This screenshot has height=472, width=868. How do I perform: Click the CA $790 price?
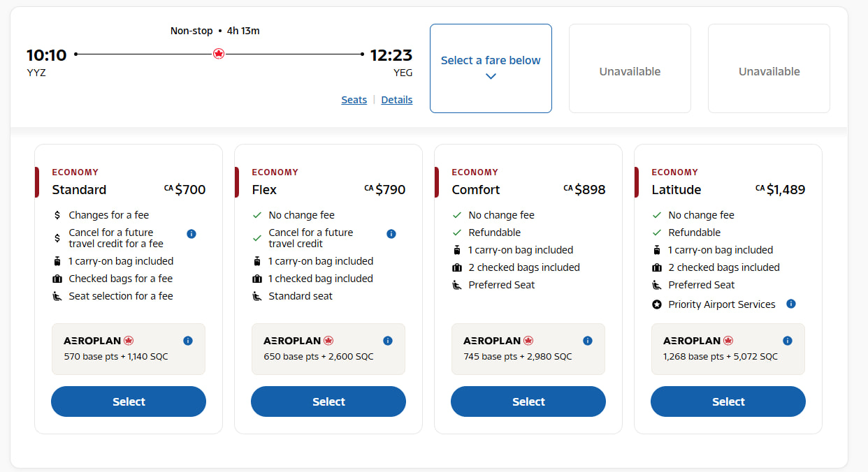(x=385, y=189)
